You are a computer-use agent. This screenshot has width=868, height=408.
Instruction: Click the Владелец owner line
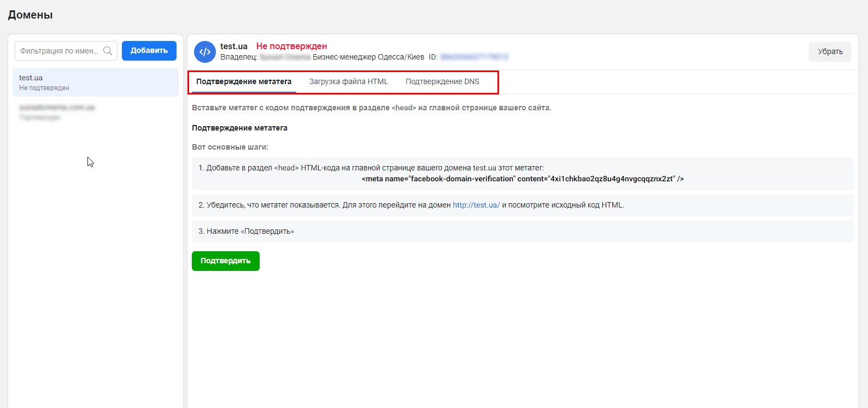(322, 57)
